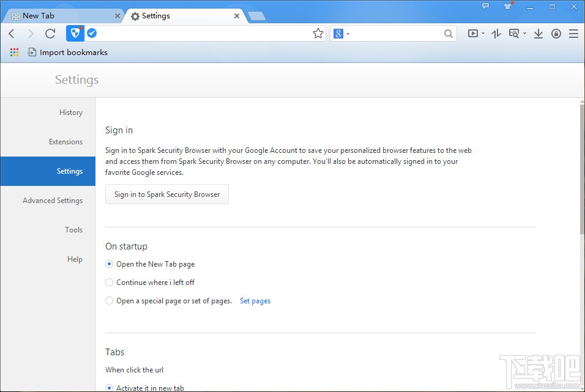
Task: Open Set pages link
Action: click(x=255, y=300)
